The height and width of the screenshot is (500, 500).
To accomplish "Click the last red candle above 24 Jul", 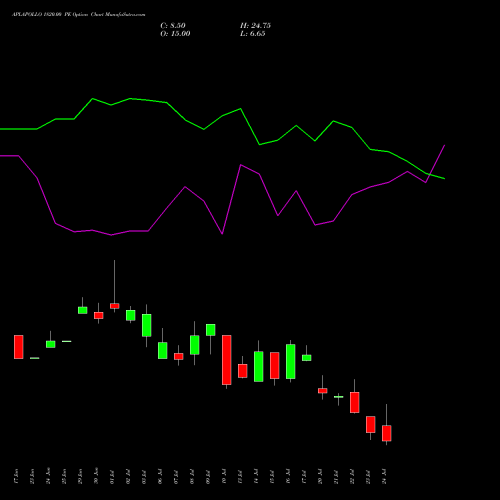I will coord(387,433).
